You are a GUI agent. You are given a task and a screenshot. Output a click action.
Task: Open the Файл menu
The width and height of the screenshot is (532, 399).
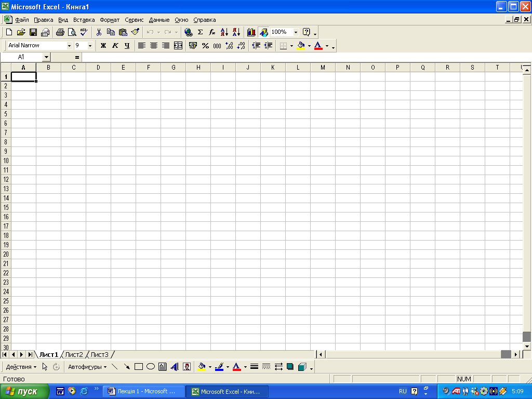tap(22, 20)
